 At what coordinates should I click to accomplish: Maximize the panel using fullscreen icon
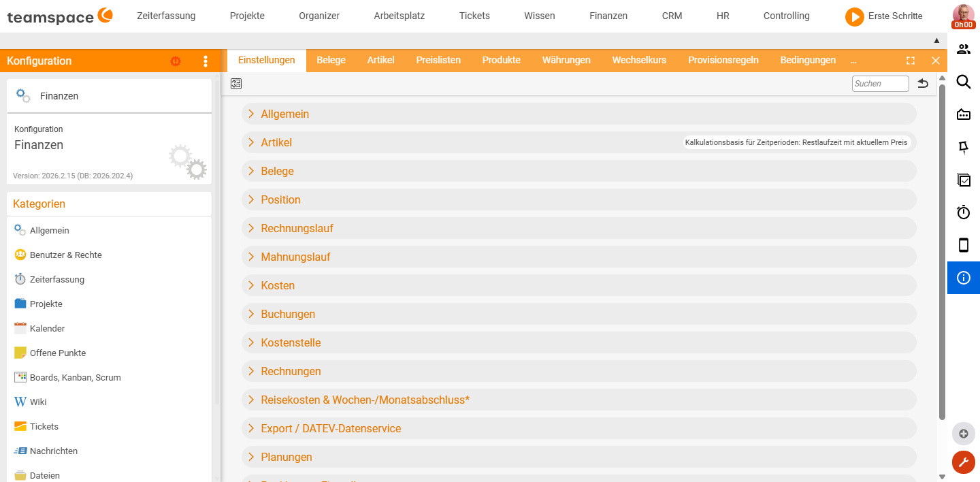click(911, 61)
